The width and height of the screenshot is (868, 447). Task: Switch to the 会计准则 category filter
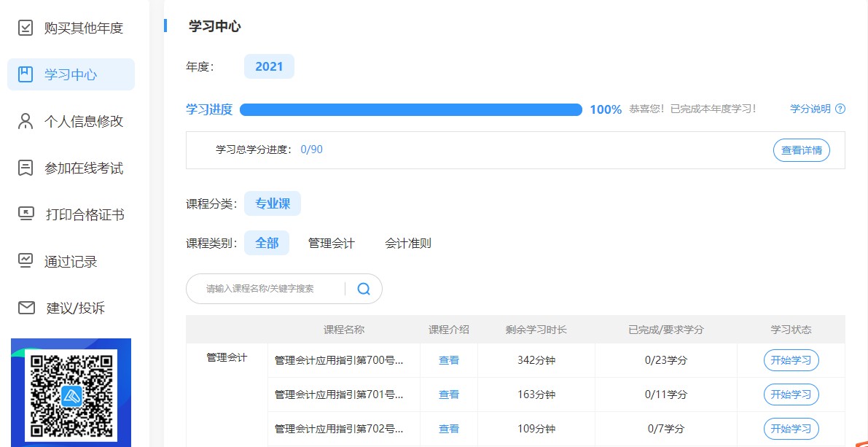408,244
